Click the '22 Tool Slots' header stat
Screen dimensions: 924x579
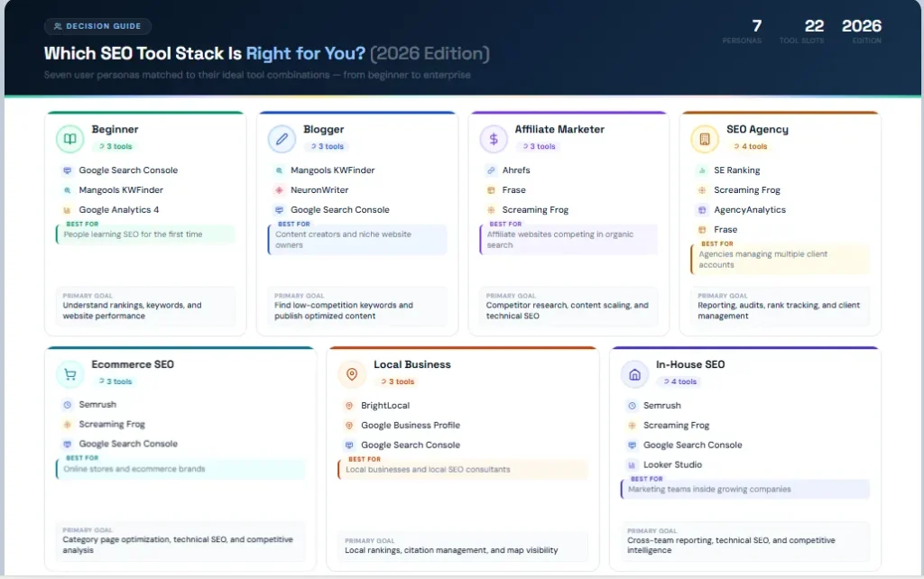[x=801, y=32]
